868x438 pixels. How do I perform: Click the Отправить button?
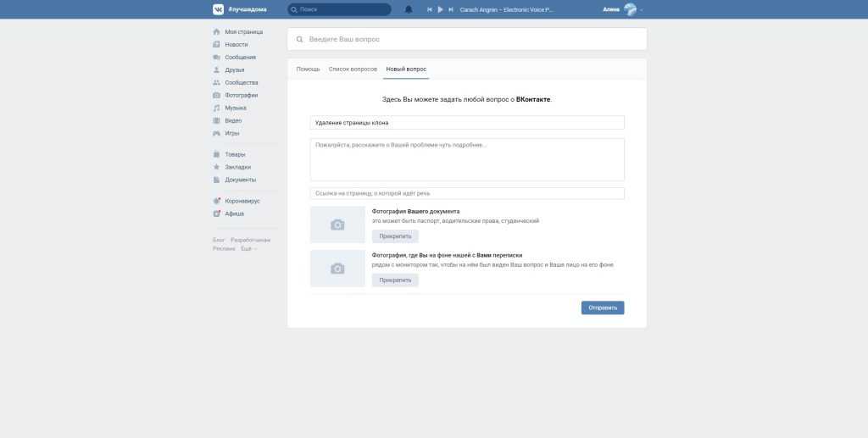point(602,308)
